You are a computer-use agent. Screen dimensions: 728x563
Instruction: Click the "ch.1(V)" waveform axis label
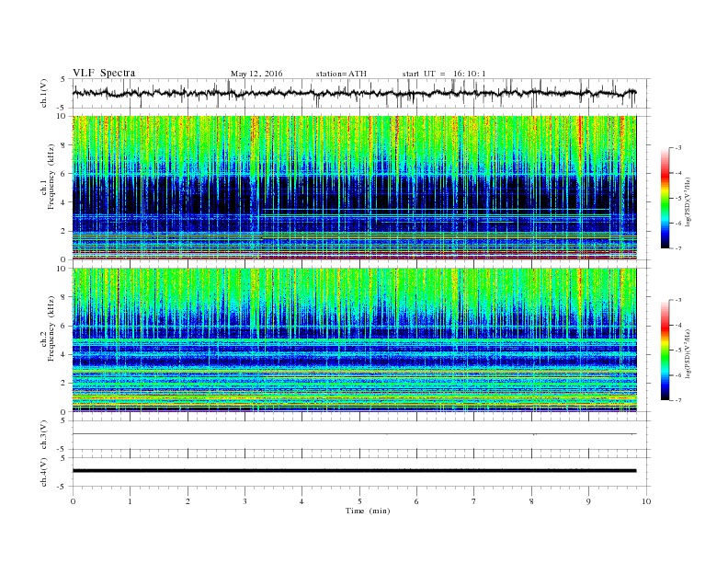click(x=44, y=93)
